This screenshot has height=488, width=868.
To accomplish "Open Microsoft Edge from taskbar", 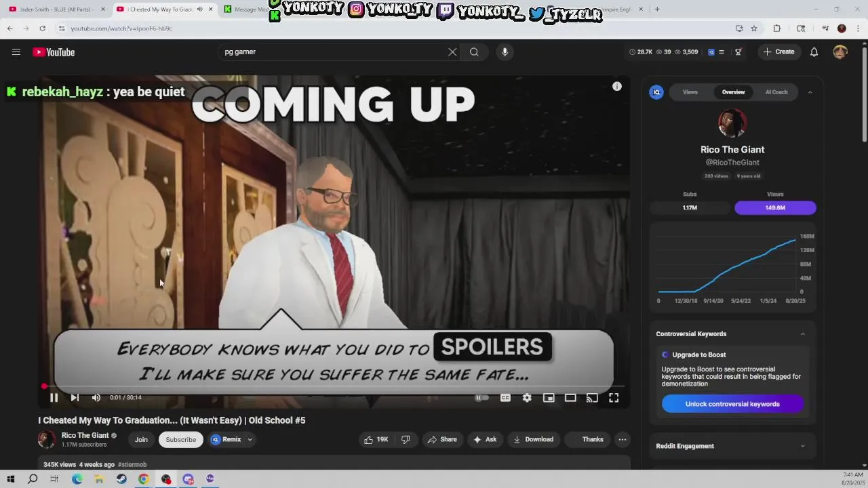I will coord(77,479).
